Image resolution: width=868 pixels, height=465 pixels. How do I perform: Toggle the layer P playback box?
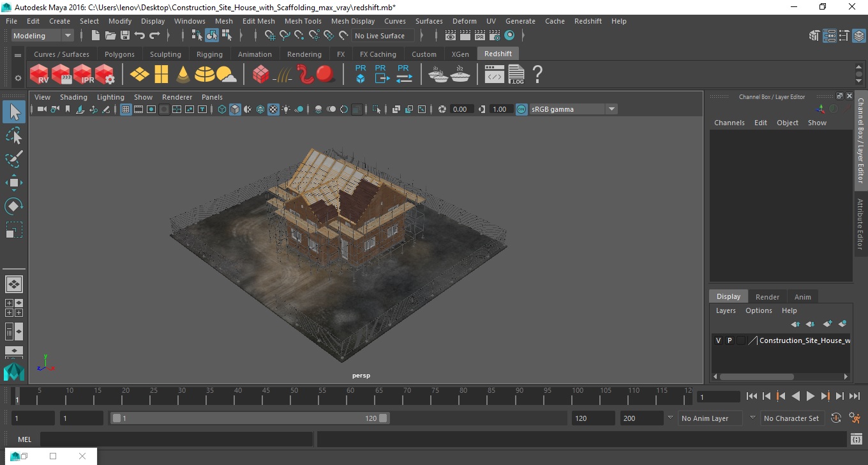[x=730, y=340]
